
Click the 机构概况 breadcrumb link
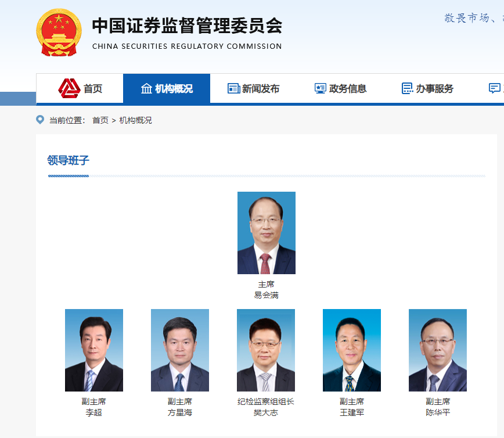click(x=135, y=120)
